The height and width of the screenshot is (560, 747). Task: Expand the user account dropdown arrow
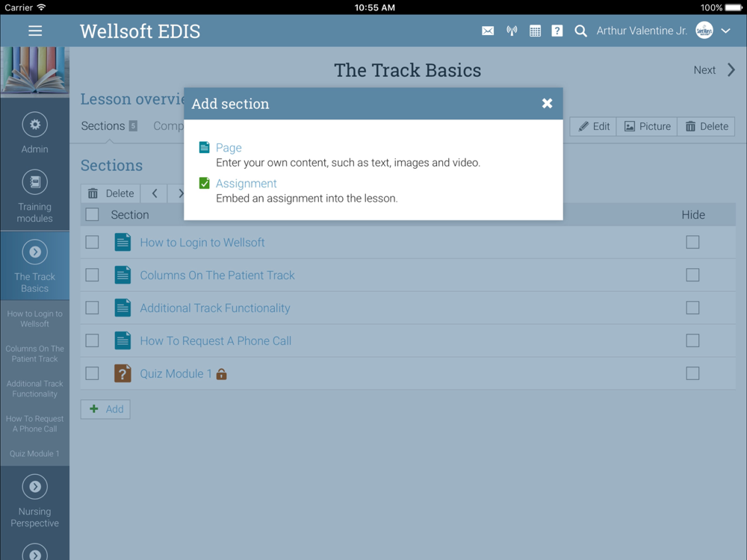[x=725, y=31]
